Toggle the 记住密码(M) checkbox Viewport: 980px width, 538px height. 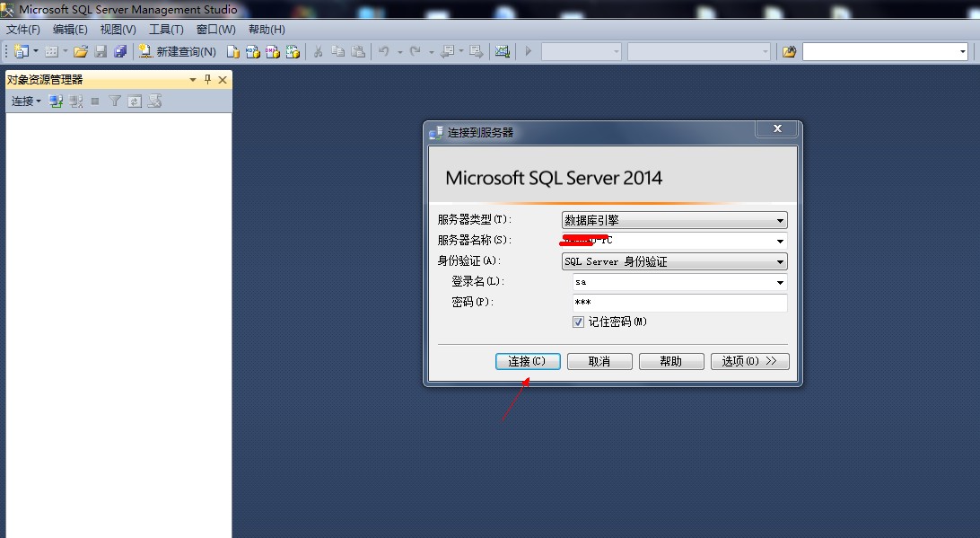tap(578, 322)
